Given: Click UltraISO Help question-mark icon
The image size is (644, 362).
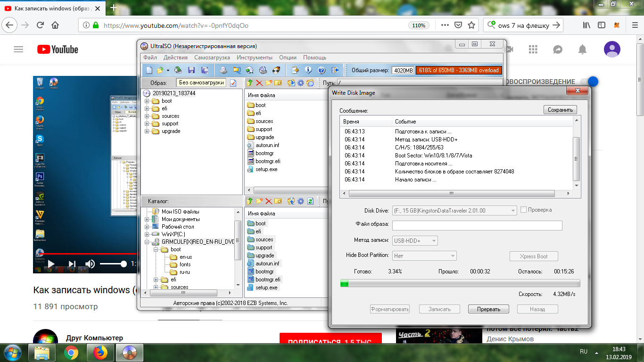Looking at the screenshot, I should [322, 70].
